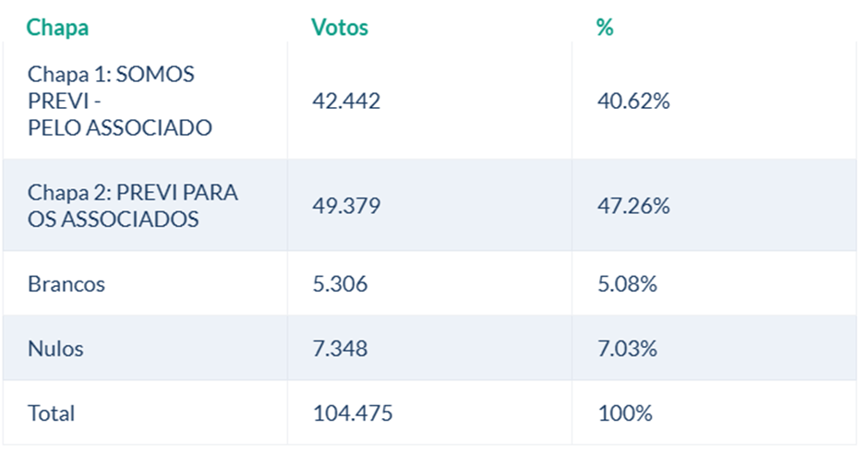Select the Brancos row label
This screenshot has width=868, height=455.
coord(66,284)
